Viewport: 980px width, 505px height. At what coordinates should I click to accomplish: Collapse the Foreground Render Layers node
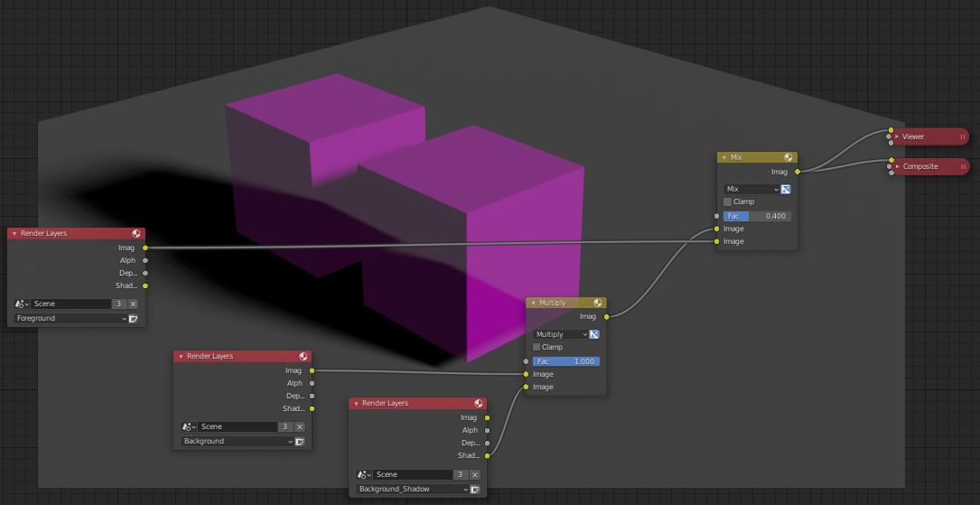click(14, 233)
